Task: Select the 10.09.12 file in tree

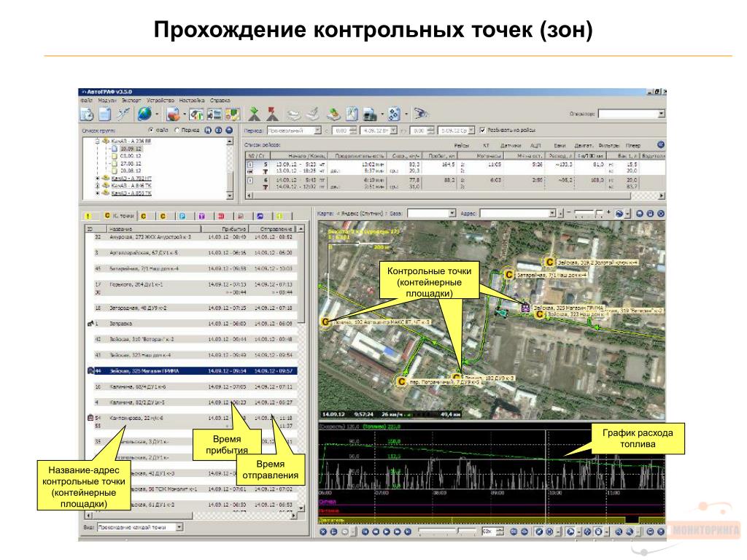Action: (x=130, y=149)
